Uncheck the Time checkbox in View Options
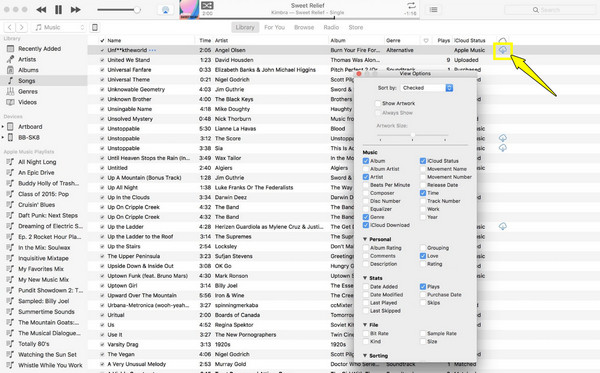600x373 pixels. pyautogui.click(x=423, y=193)
